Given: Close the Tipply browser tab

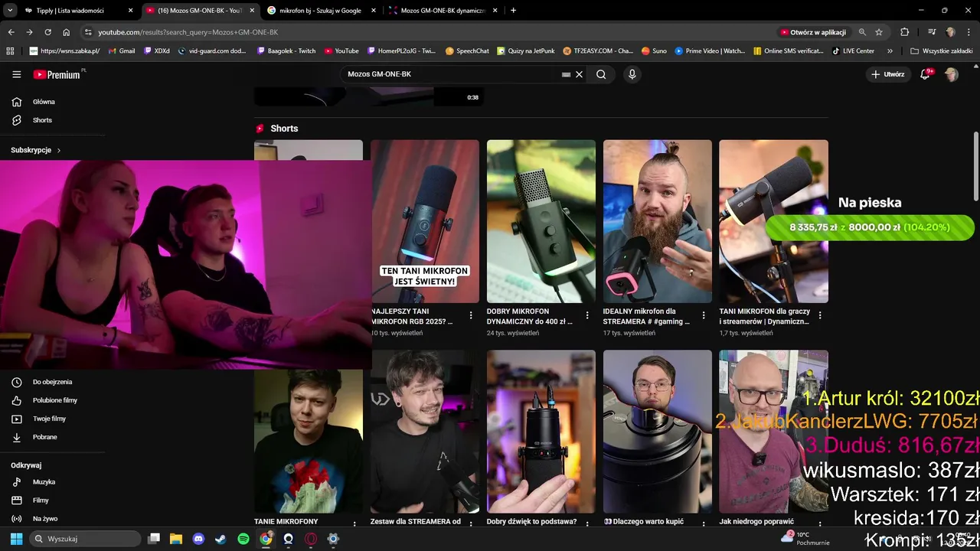Looking at the screenshot, I should click(130, 11).
